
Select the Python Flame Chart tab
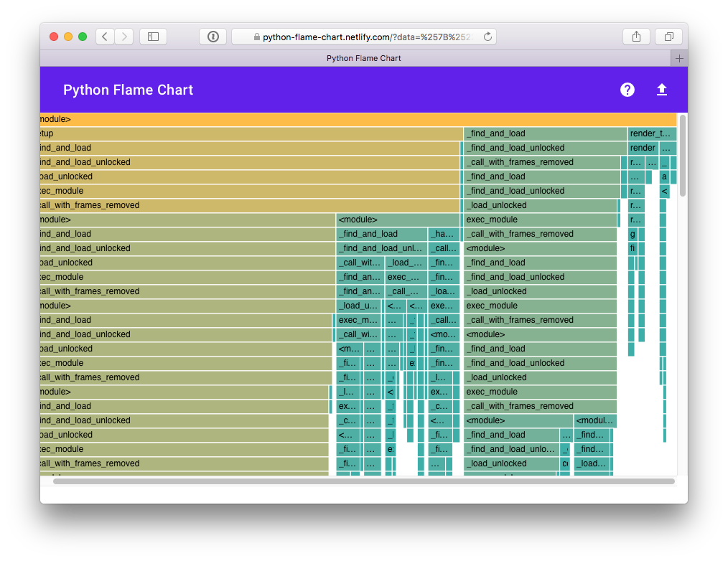363,58
